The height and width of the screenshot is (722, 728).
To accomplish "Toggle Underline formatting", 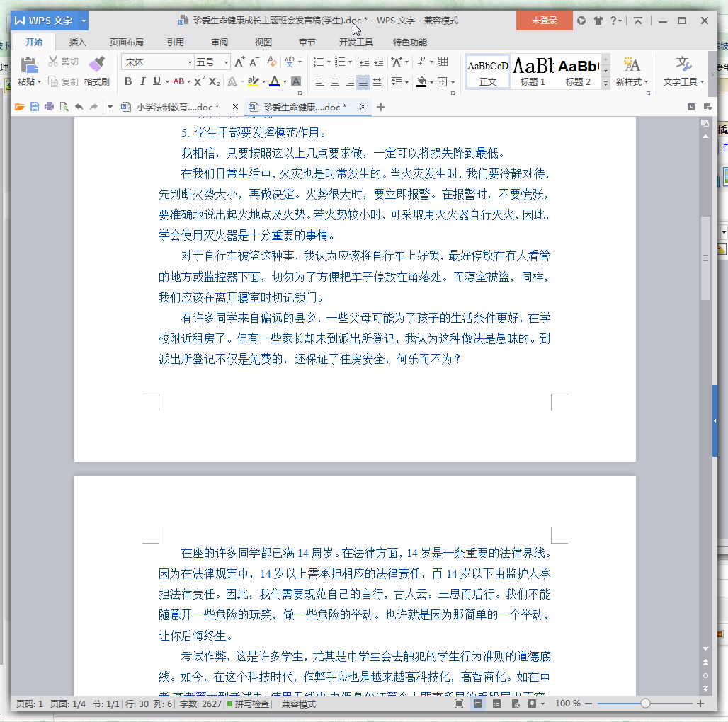I will pyautogui.click(x=157, y=81).
